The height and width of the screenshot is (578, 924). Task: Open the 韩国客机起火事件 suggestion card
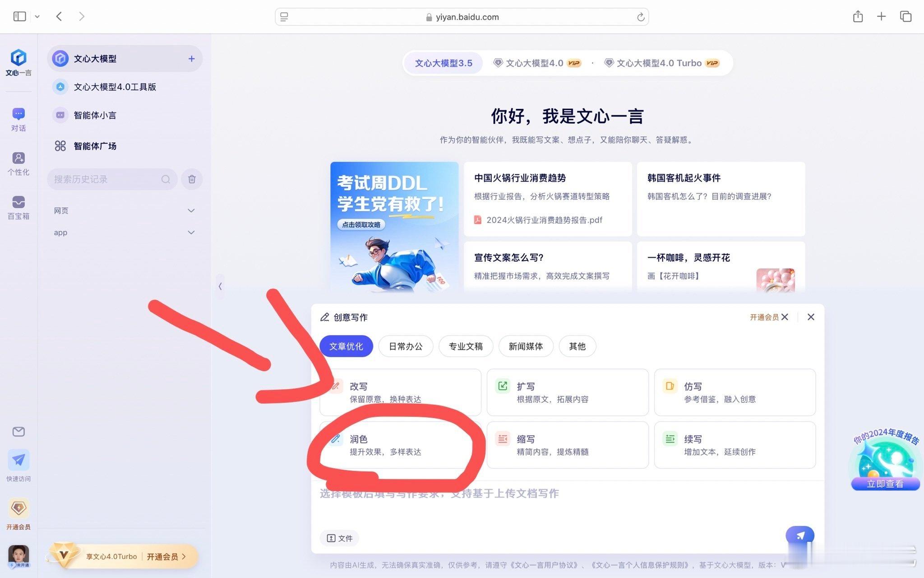click(721, 199)
